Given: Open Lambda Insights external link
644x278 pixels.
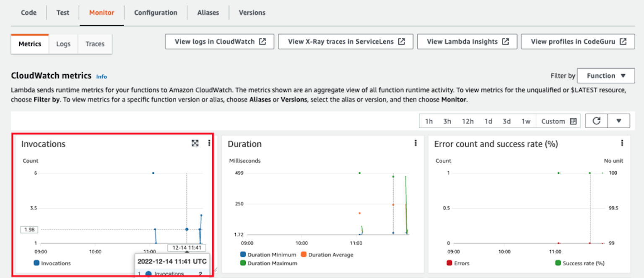Looking at the screenshot, I should (x=467, y=41).
